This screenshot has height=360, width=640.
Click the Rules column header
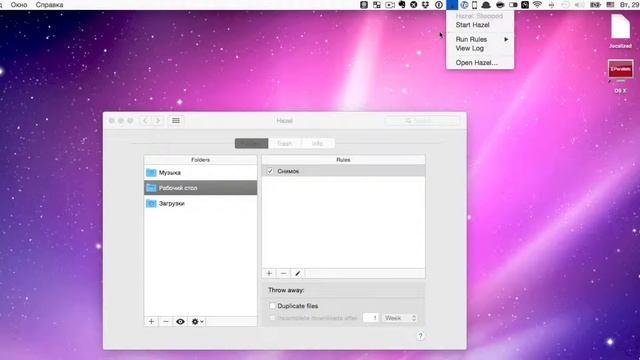pyautogui.click(x=343, y=160)
